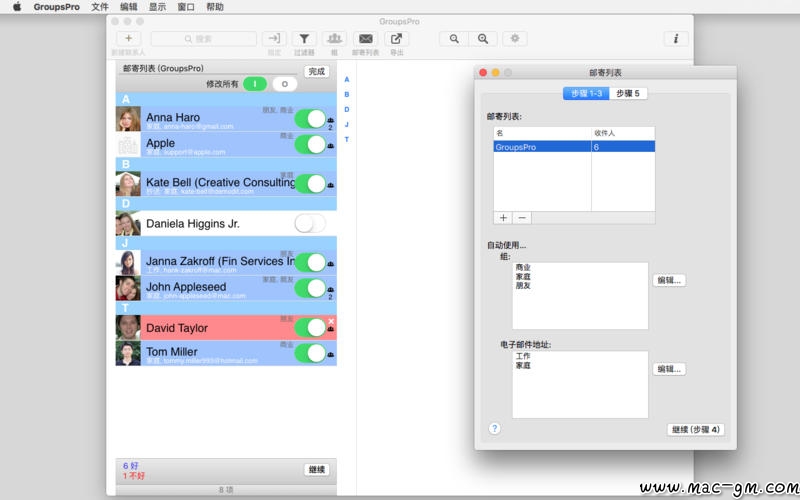The width and height of the screenshot is (800, 500).
Task: Toggle John Appleseed switch
Action: coord(310,288)
